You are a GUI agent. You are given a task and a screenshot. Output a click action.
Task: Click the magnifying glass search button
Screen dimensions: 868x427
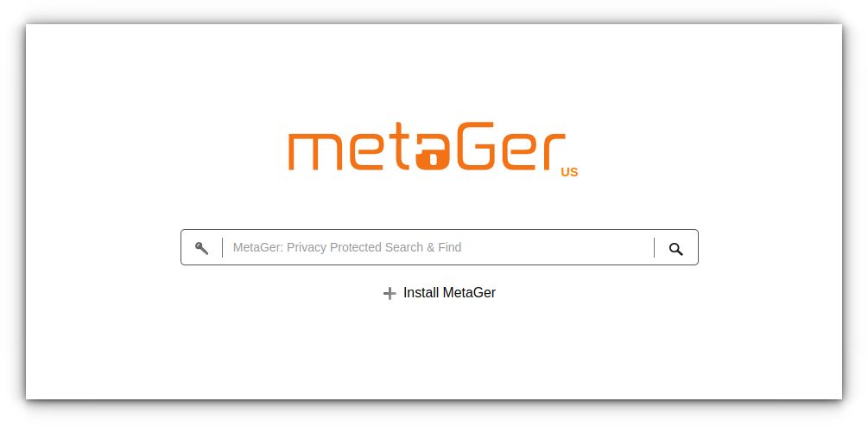click(676, 249)
